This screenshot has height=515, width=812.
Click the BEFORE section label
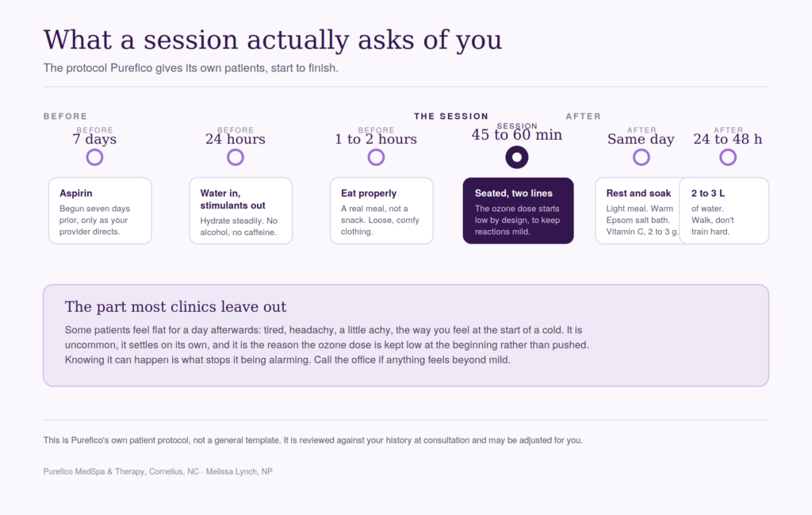tap(65, 117)
